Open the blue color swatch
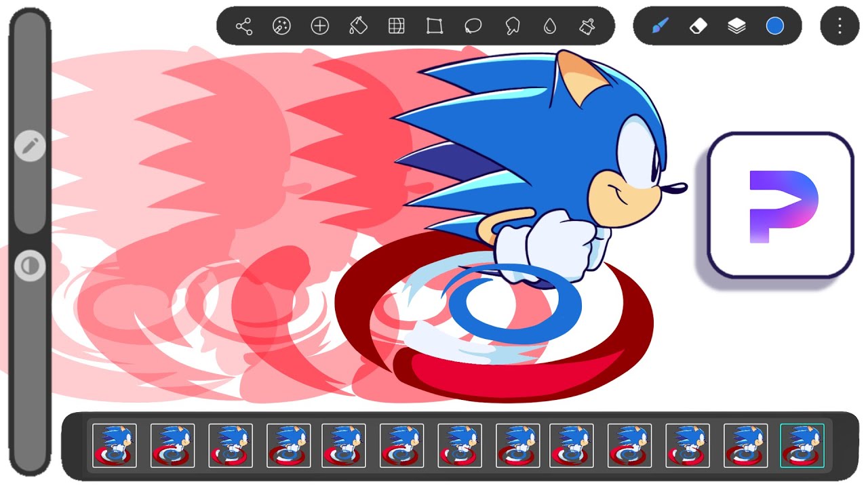 pyautogui.click(x=775, y=26)
